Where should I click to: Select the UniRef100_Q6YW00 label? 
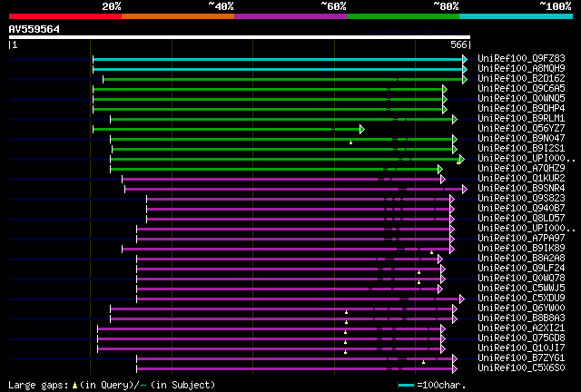point(521,309)
